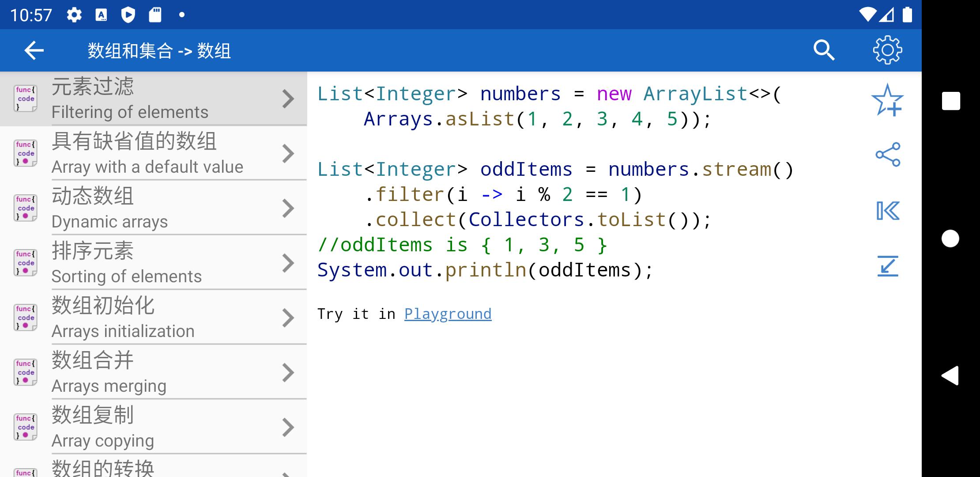Tap the back arrow in header

pyautogui.click(x=34, y=50)
